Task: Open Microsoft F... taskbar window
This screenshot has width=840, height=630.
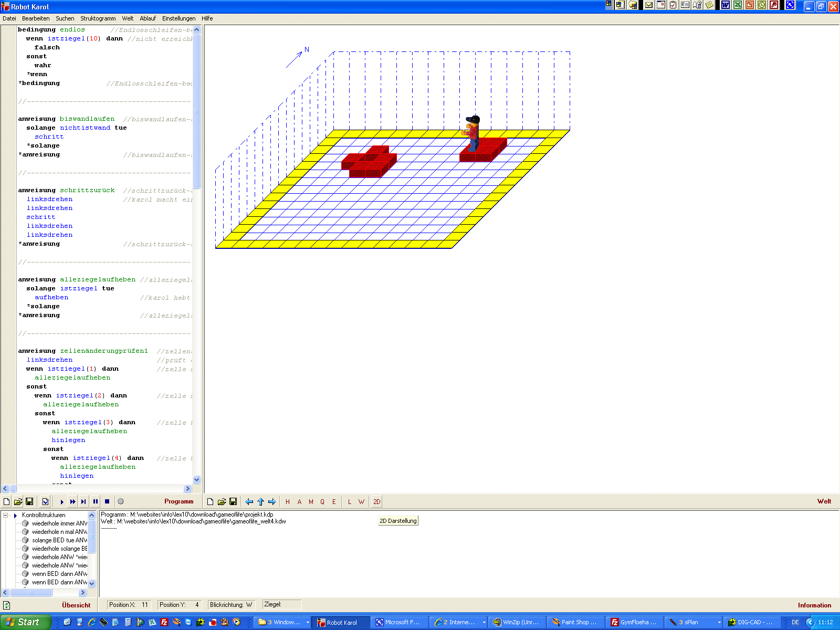Action: 398,622
